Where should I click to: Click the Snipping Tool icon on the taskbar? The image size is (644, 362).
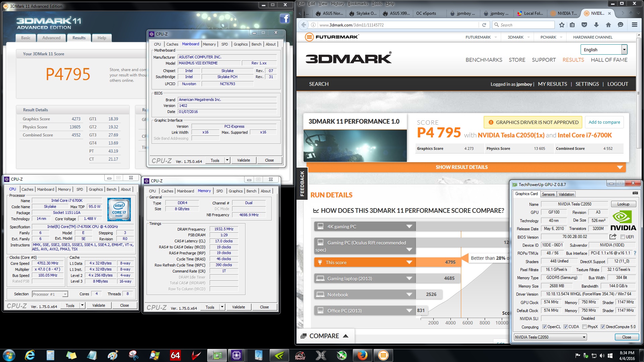(133, 355)
